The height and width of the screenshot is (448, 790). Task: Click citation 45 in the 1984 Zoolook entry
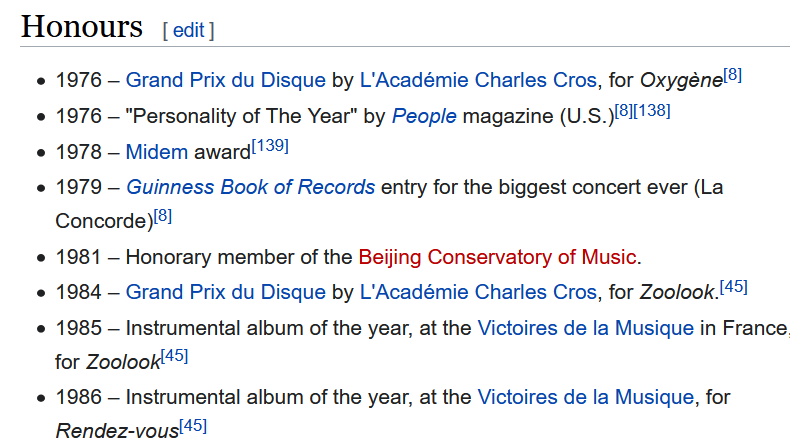tap(734, 287)
